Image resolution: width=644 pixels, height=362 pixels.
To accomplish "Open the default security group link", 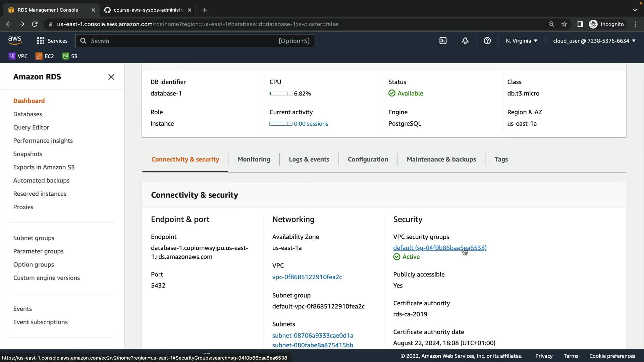I will tap(439, 248).
